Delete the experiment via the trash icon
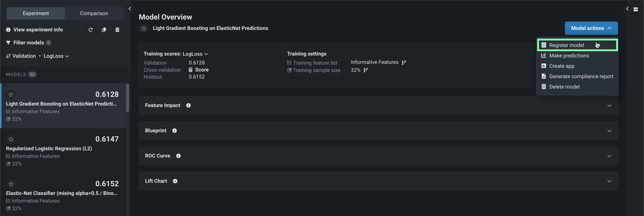Image resolution: width=644 pixels, height=216 pixels. tap(117, 30)
